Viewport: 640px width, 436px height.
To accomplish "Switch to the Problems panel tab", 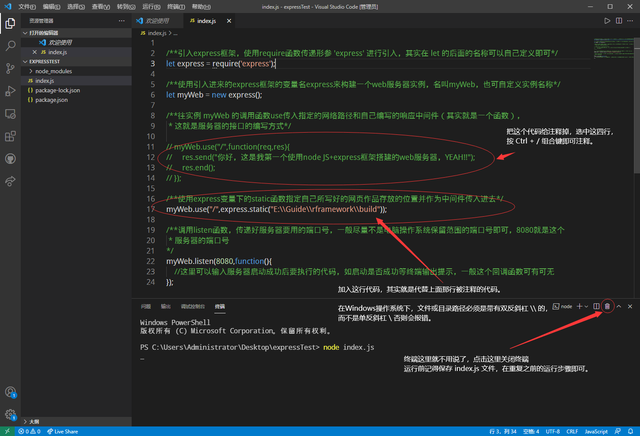I will (146, 306).
